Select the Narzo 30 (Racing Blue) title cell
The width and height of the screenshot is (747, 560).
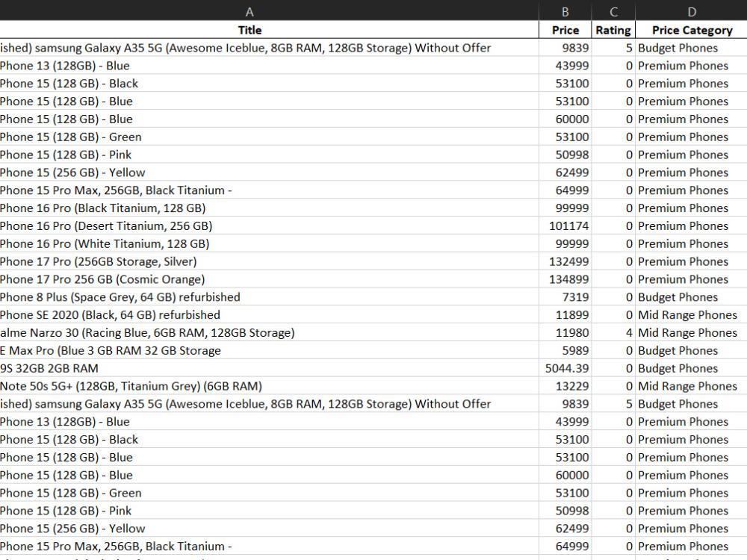269,332
